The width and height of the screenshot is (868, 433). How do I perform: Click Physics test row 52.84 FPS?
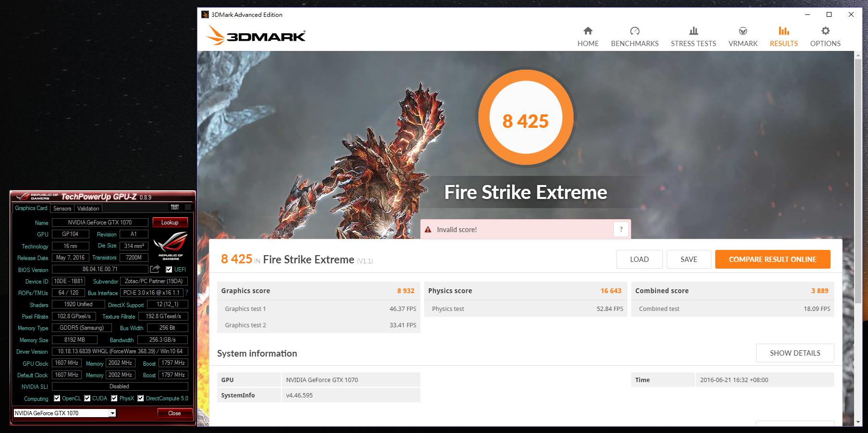pyautogui.click(x=526, y=309)
